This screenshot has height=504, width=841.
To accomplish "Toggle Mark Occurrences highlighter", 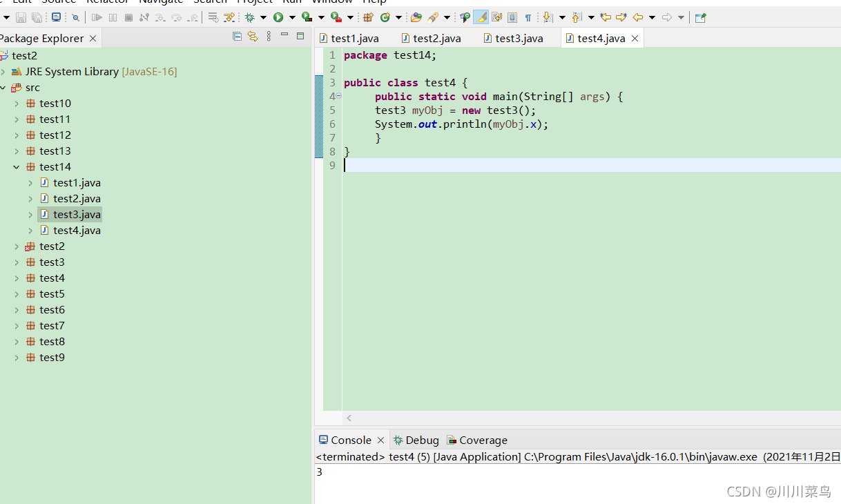I will pyautogui.click(x=481, y=17).
